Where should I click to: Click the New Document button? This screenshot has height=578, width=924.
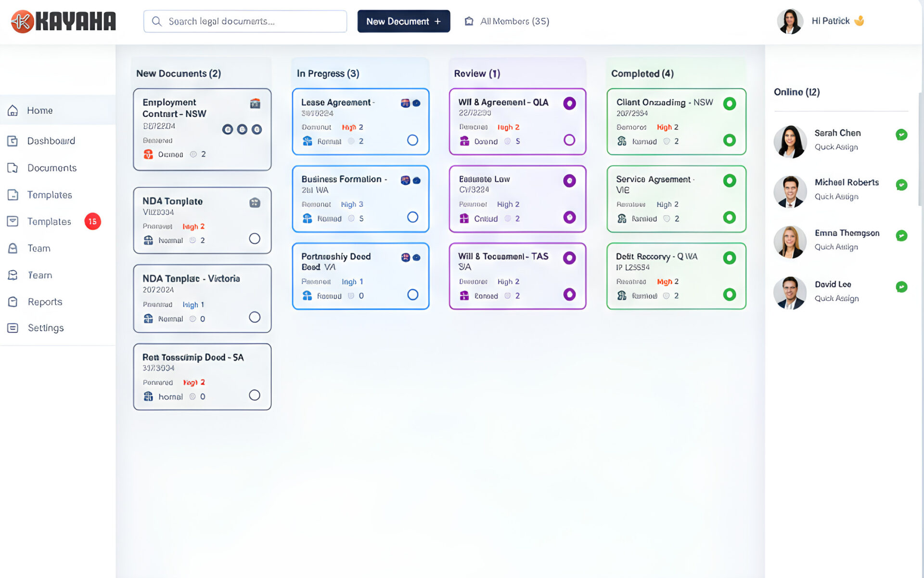tap(403, 21)
